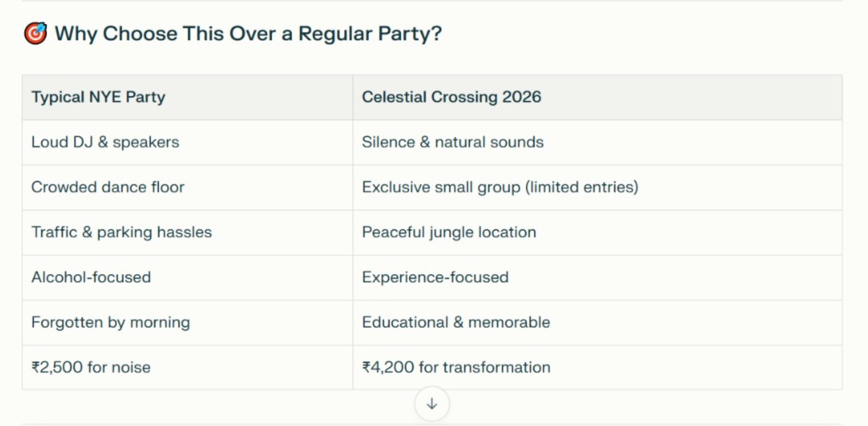Select the 'Experience-focused' cell
The image size is (868, 426).
pos(435,278)
